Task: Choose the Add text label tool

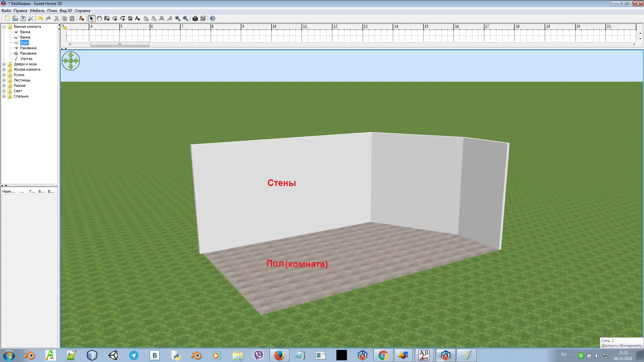Action: [x=138, y=18]
